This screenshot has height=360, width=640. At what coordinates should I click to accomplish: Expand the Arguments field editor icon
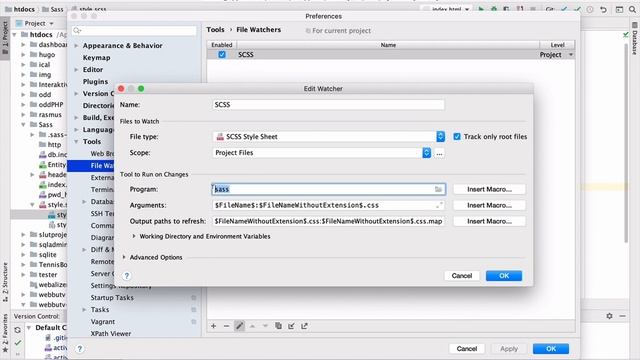point(439,205)
